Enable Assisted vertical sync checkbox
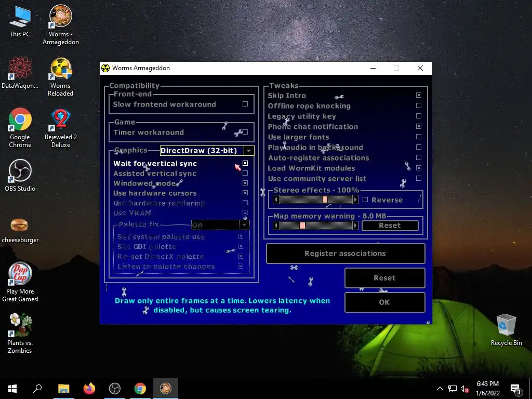 245,173
